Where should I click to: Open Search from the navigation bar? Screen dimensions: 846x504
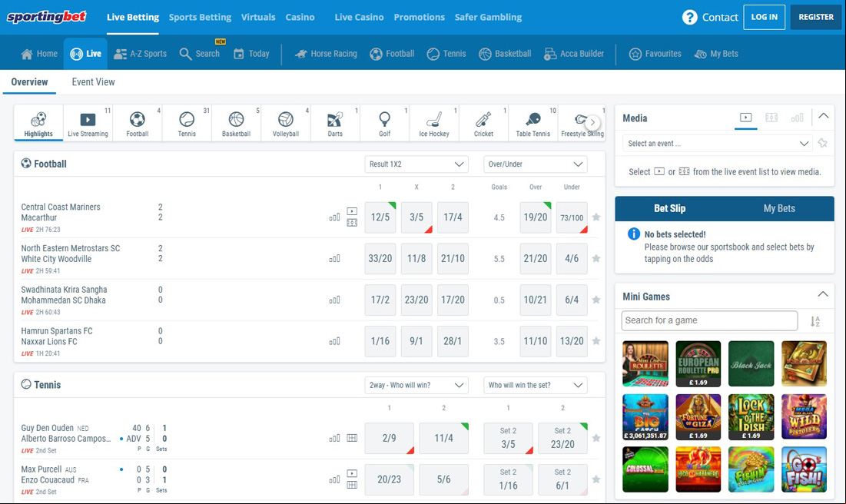200,54
